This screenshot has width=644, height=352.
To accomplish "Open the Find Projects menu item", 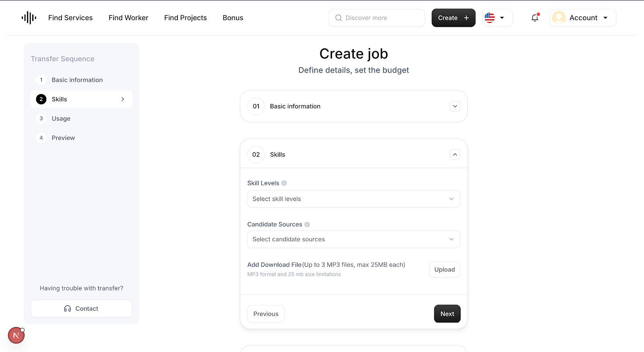I will (186, 18).
